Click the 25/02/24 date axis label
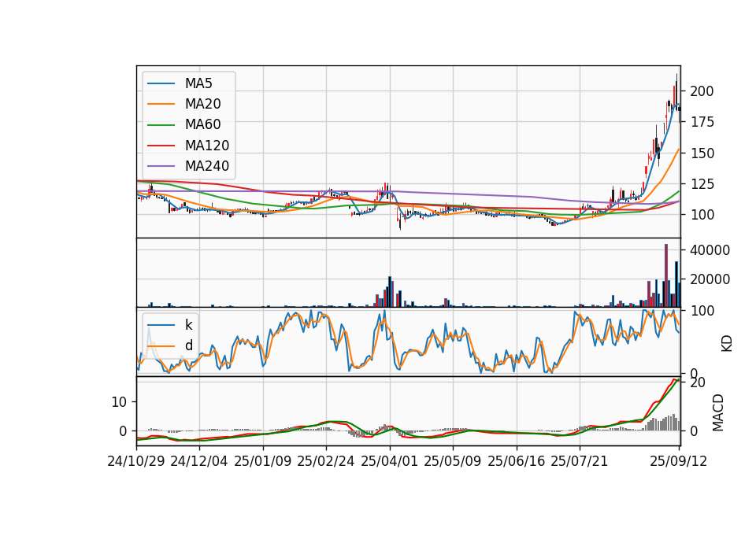This screenshot has width=756, height=543. coord(326,461)
